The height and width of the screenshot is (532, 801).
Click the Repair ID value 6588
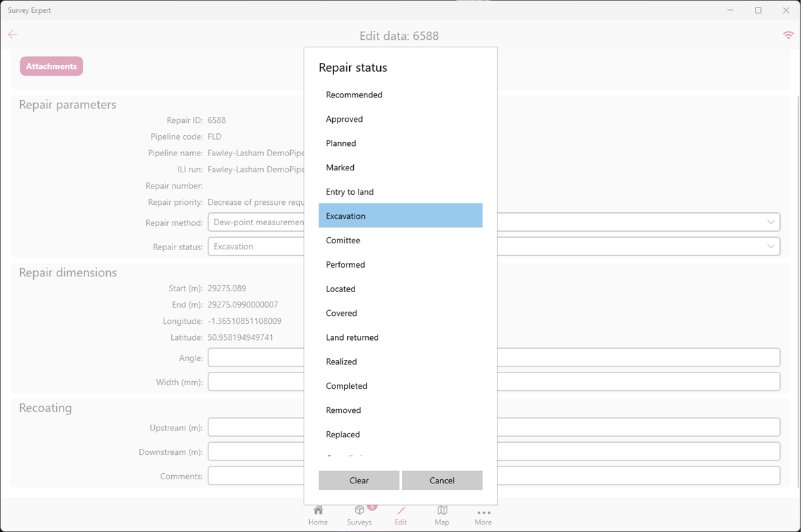[x=216, y=120]
